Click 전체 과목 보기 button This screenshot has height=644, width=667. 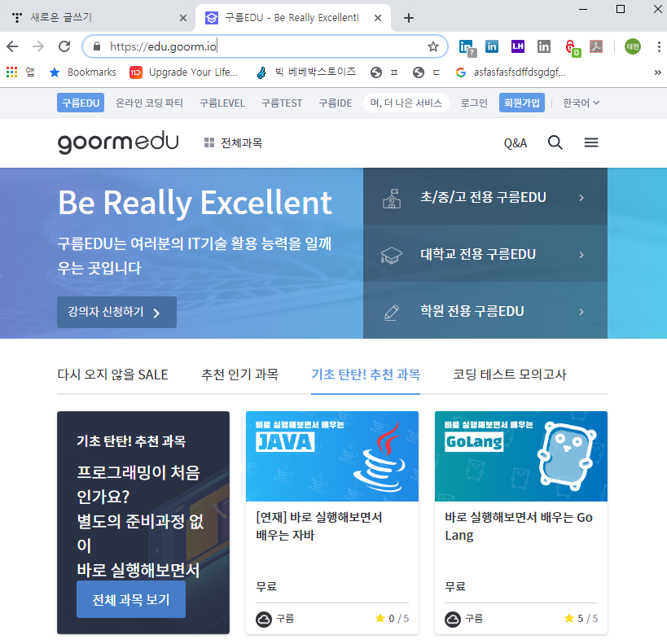pyautogui.click(x=131, y=599)
